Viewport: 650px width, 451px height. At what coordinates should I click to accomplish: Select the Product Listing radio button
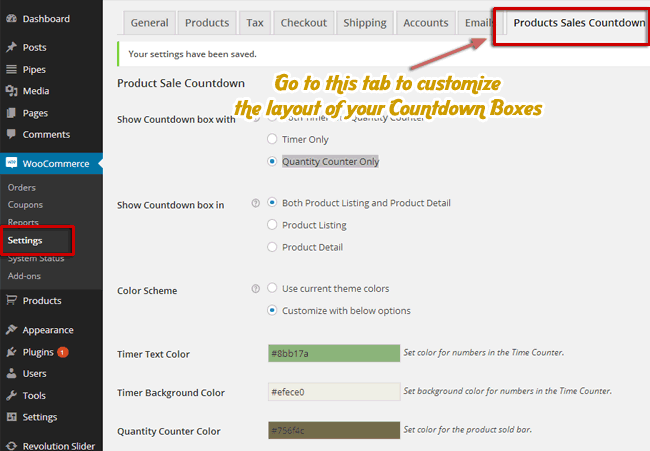coord(272,225)
